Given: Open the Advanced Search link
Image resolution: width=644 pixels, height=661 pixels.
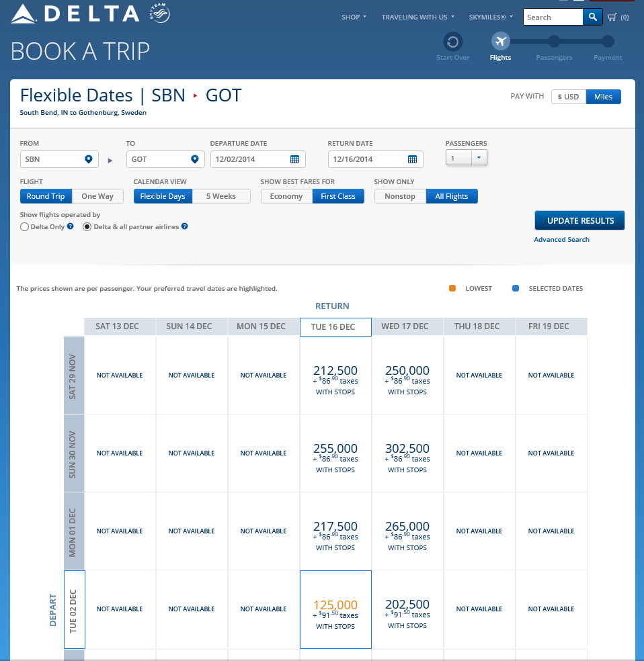Looking at the screenshot, I should [x=561, y=240].
